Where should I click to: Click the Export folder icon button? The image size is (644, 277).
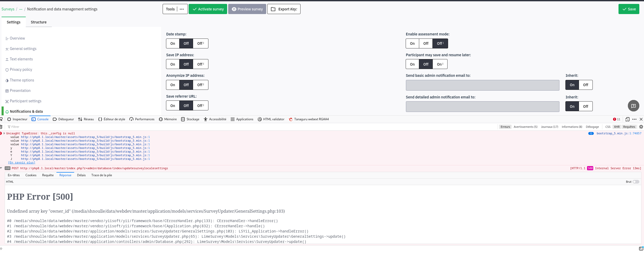click(x=284, y=9)
